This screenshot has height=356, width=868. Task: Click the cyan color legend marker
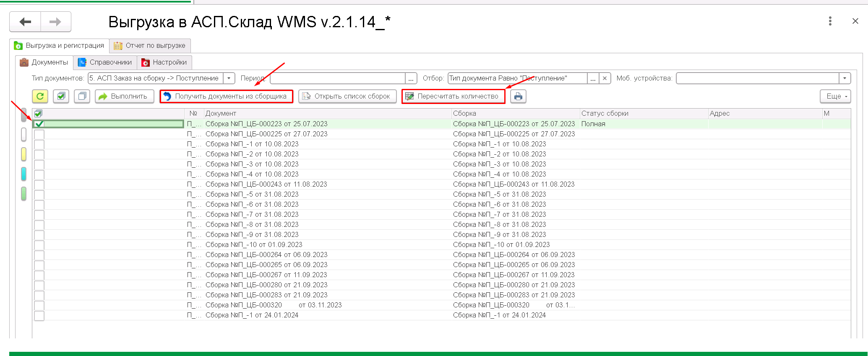tap(23, 174)
